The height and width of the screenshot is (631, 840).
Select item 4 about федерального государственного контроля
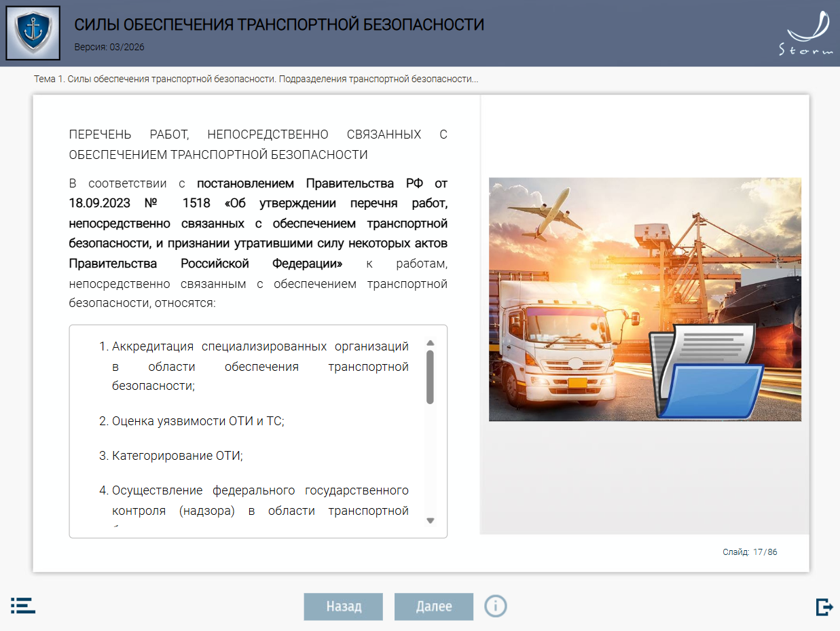pos(260,500)
